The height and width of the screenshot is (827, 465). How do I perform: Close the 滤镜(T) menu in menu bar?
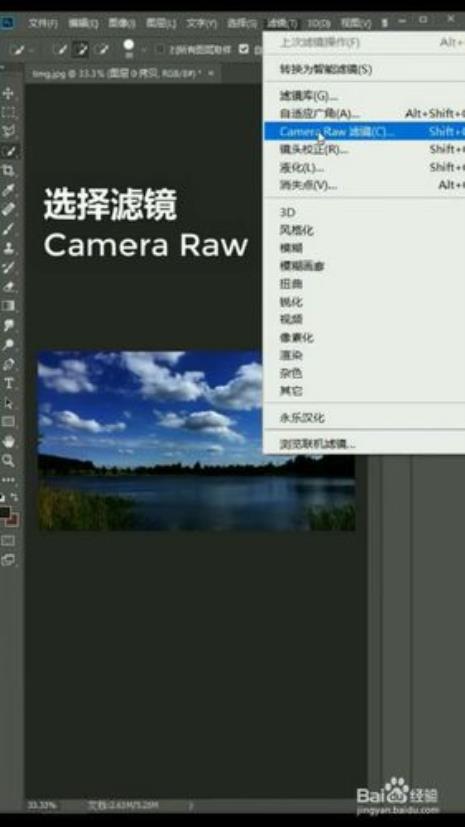click(282, 23)
